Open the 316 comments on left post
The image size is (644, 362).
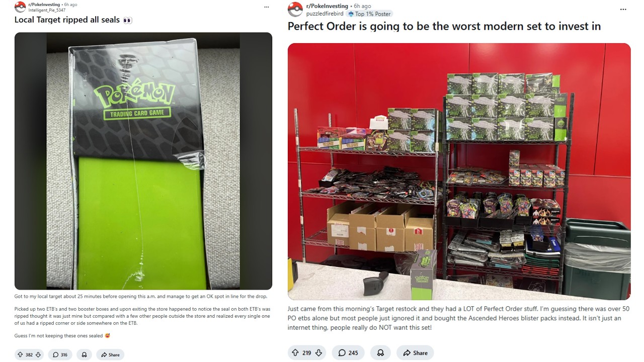pyautogui.click(x=60, y=354)
